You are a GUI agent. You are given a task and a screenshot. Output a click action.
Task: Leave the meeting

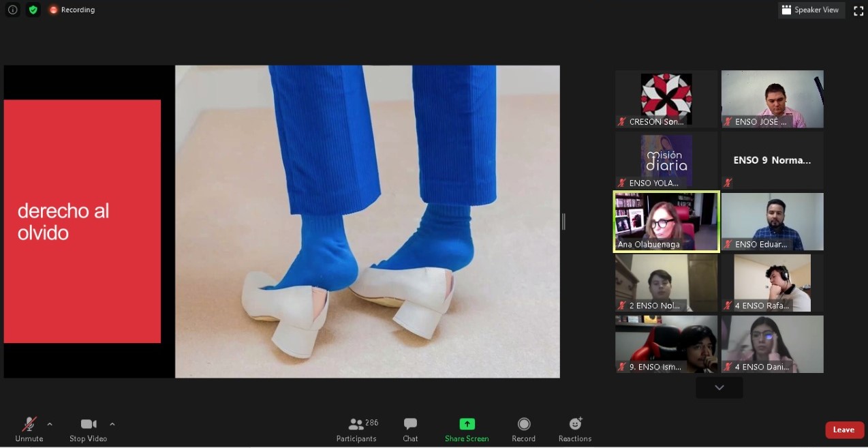(x=844, y=430)
